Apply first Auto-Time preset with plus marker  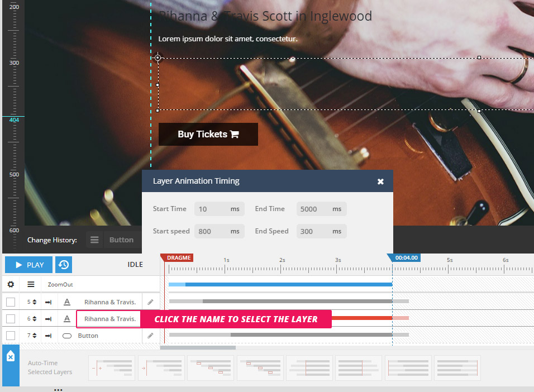112,368
